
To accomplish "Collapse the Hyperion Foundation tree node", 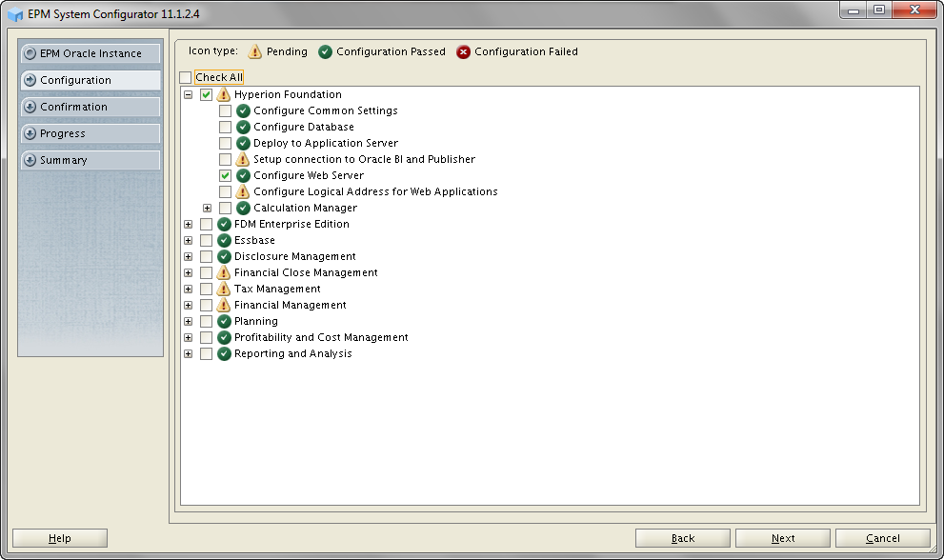I will coord(188,94).
